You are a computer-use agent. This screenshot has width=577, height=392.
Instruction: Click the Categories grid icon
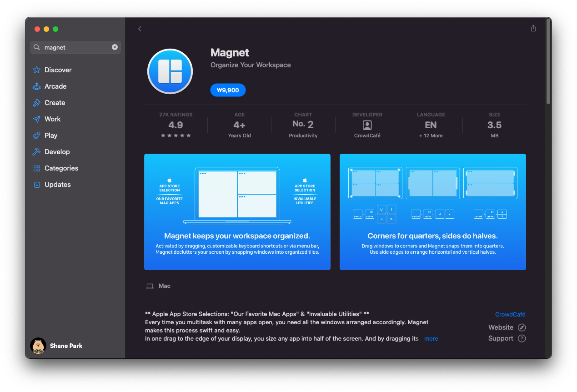(37, 168)
